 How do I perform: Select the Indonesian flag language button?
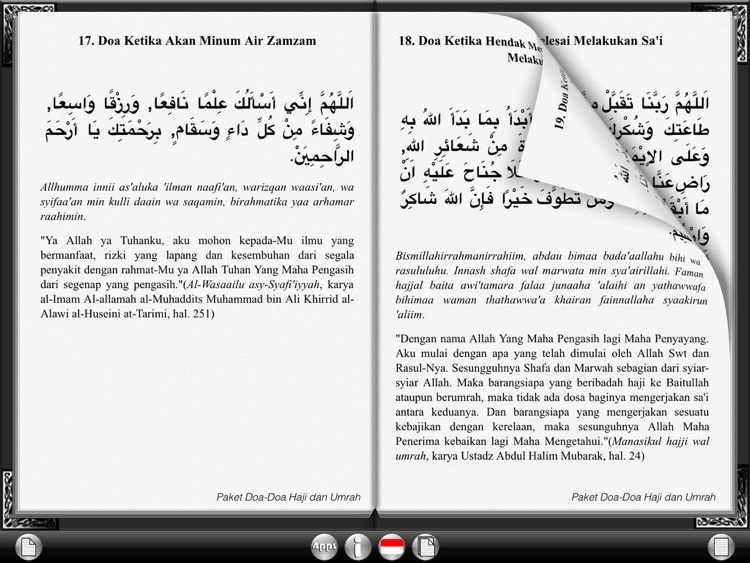pos(392,546)
